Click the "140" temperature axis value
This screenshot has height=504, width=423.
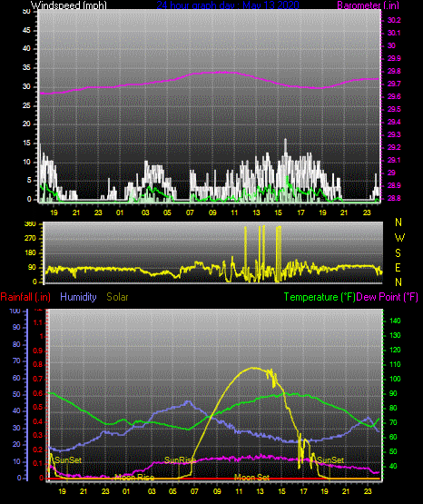[395, 321]
